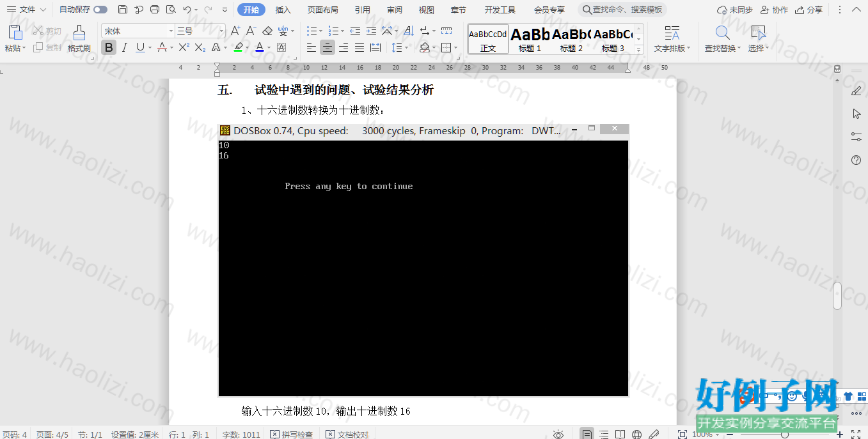The width and height of the screenshot is (868, 439).
Task: Expand the Select dropdown
Action: click(759, 49)
